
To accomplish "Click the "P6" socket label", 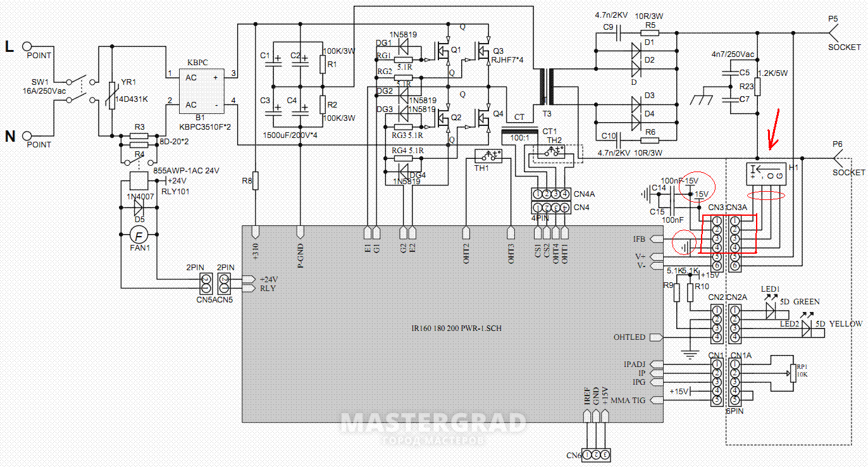I will tap(837, 145).
